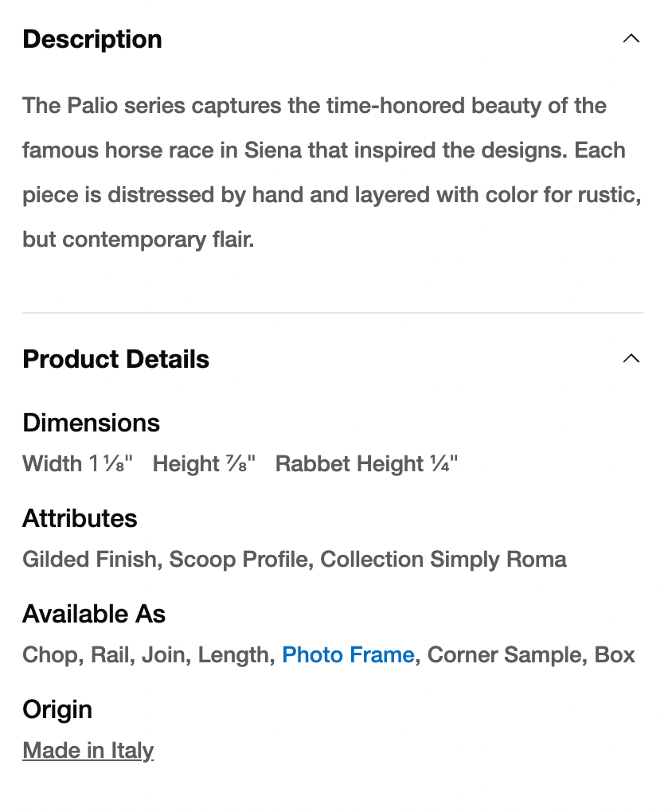Image resolution: width=672 pixels, height=812 pixels.
Task: Click the Gilded Finish attribute text
Action: tap(89, 560)
